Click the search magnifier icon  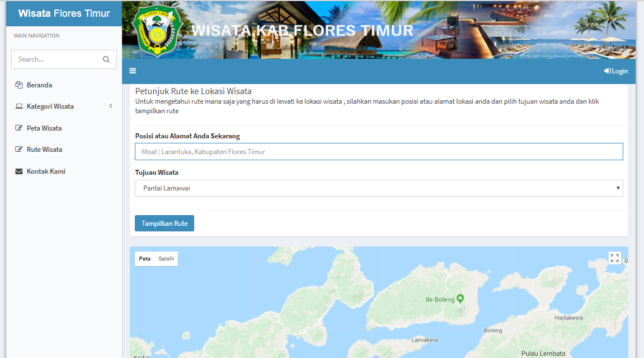(106, 59)
